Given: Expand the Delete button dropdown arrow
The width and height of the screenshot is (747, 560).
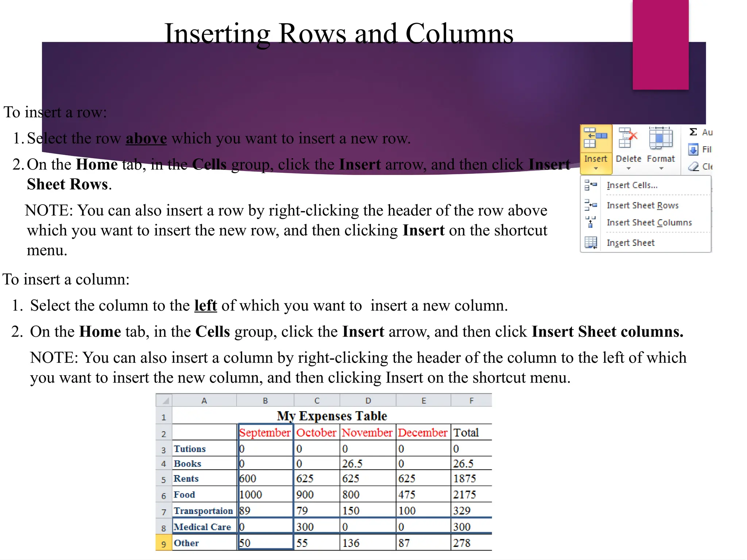Looking at the screenshot, I should tap(628, 168).
